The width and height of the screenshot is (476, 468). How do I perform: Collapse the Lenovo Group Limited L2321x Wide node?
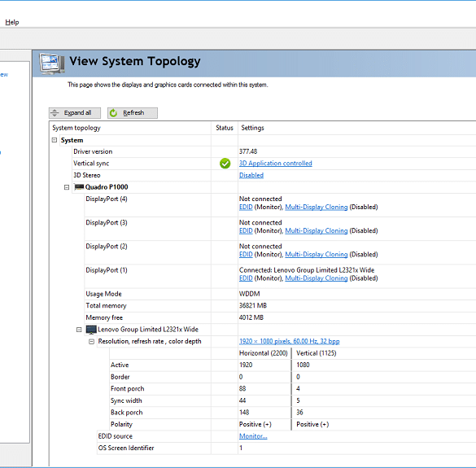[79, 330]
